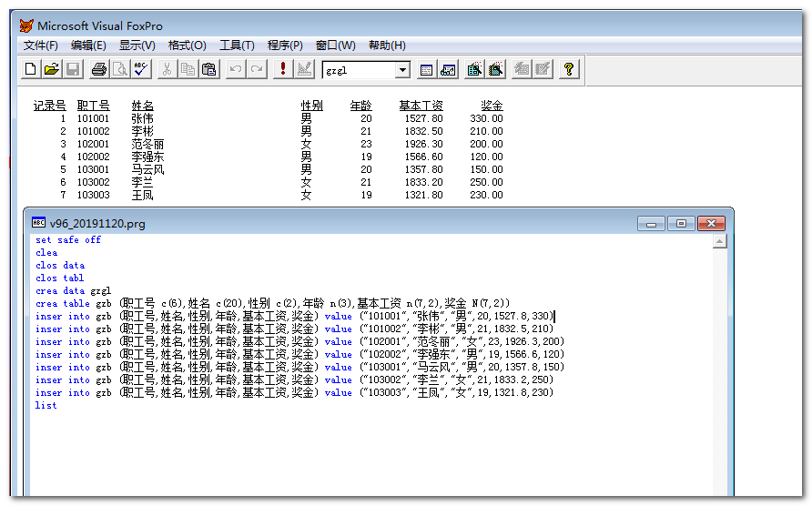Click the 'clos data' code line
812x506 pixels.
60,265
